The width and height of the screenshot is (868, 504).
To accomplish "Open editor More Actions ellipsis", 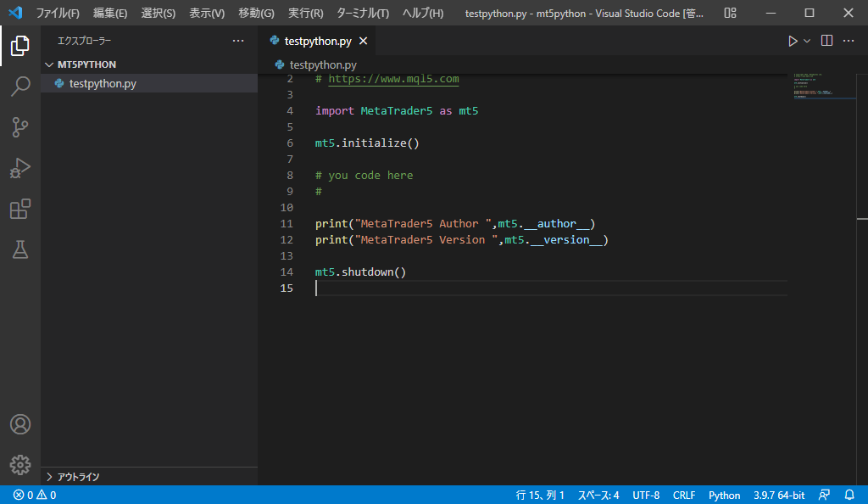I will (849, 41).
